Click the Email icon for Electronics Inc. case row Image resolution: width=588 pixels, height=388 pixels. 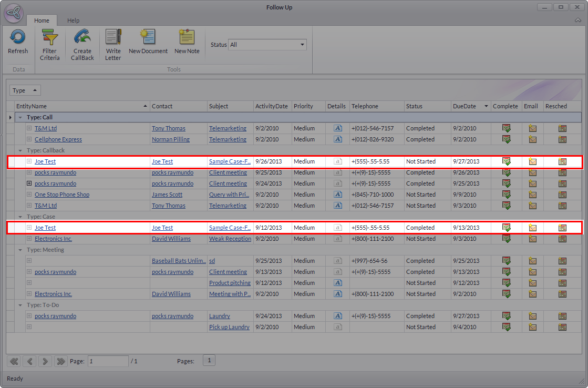point(532,239)
